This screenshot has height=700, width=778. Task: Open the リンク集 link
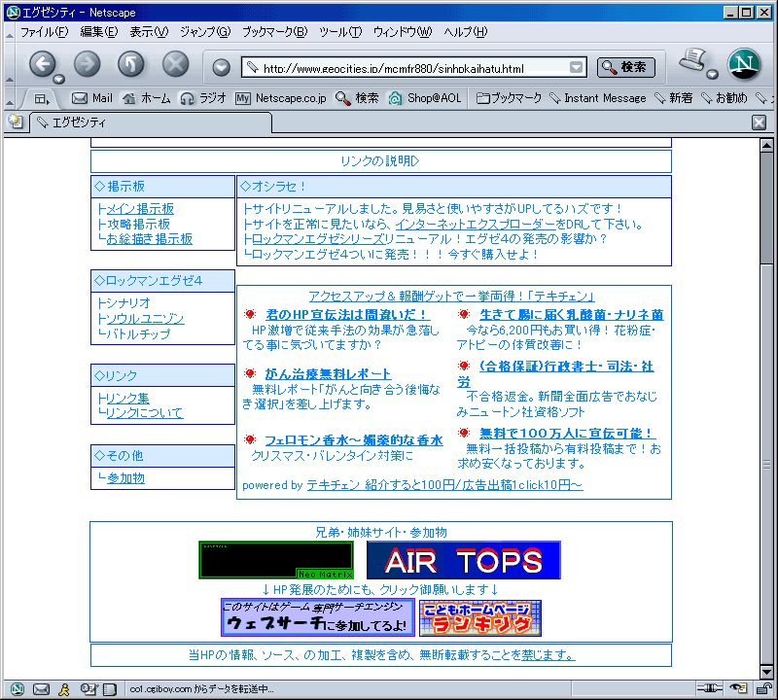click(x=127, y=399)
